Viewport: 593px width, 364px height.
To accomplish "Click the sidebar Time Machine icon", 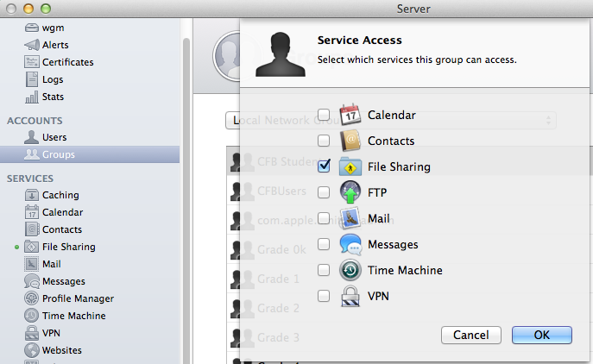I will point(31,316).
